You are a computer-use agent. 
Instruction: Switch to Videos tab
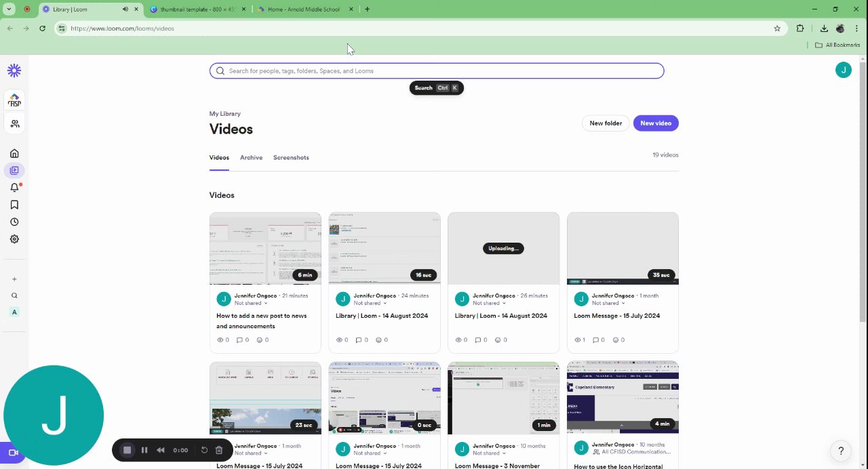click(x=219, y=157)
